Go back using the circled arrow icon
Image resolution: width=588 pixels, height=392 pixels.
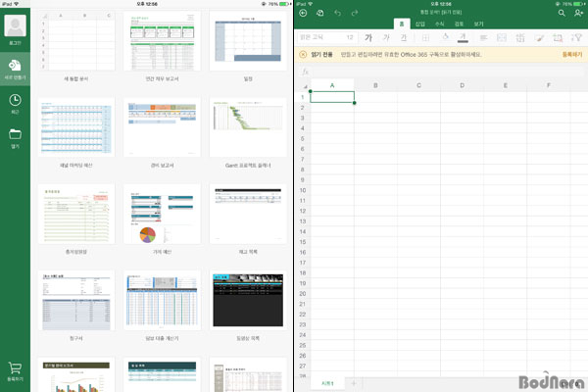[x=303, y=13]
